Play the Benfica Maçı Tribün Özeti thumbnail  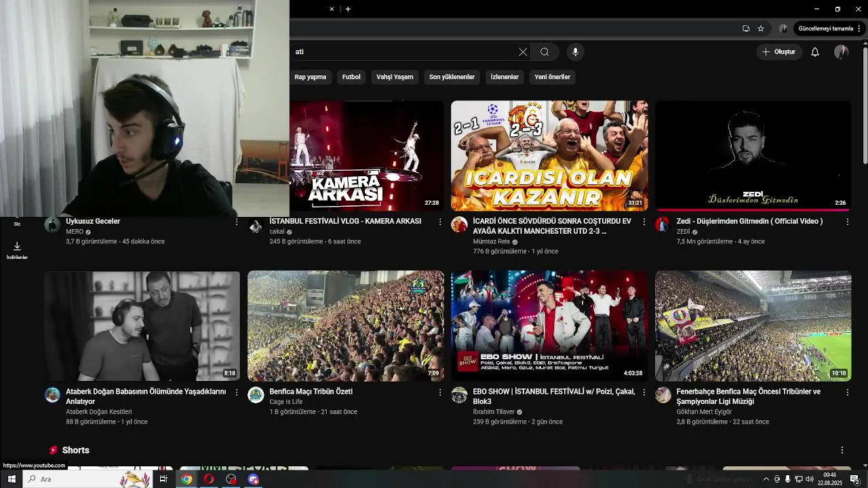tap(346, 326)
